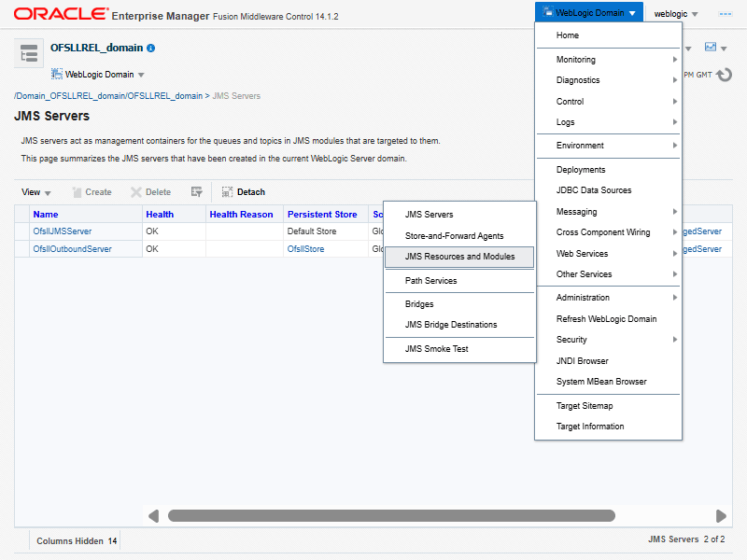Open the chart performance icon menu
Viewport: 747px width, 560px height.
click(x=715, y=48)
